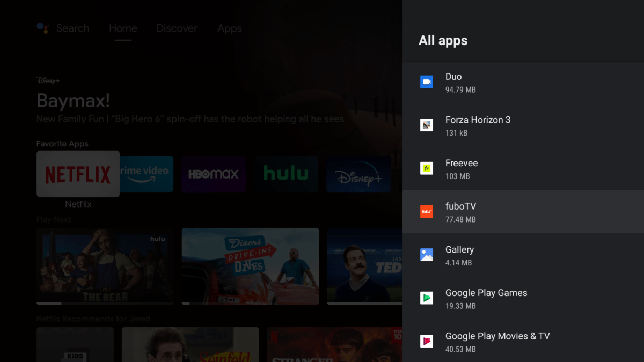Click the Netflix caption under the tile
Image resolution: width=644 pixels, height=362 pixels.
78,204
